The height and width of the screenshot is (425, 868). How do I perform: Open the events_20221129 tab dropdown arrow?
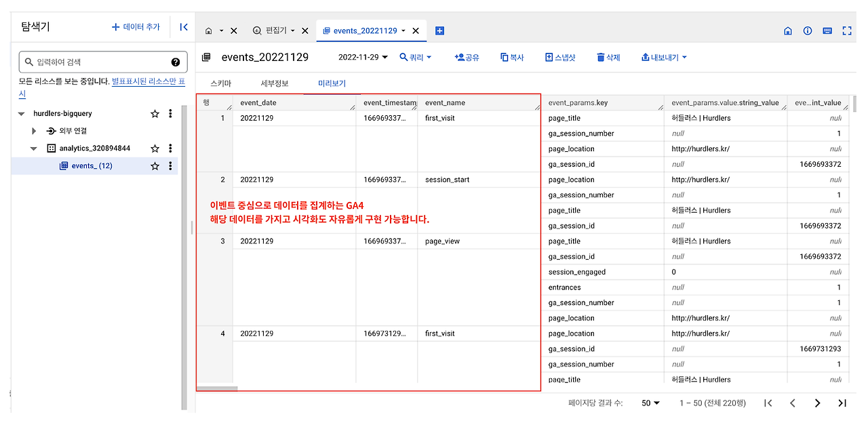click(x=403, y=31)
